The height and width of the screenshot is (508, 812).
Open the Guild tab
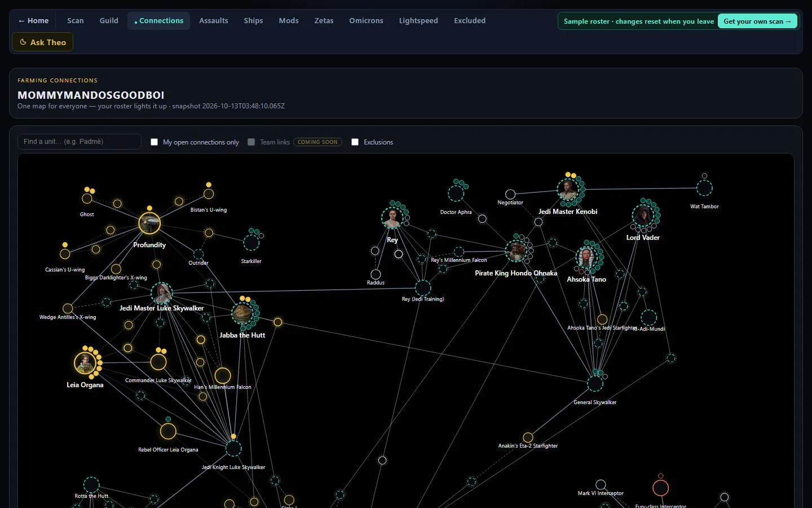pyautogui.click(x=109, y=21)
